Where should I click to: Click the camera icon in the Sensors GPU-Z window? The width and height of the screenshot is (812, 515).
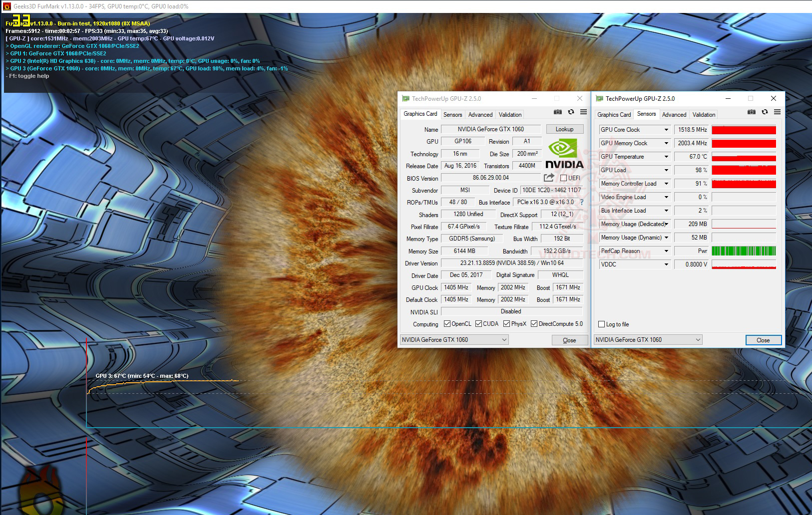pos(752,112)
